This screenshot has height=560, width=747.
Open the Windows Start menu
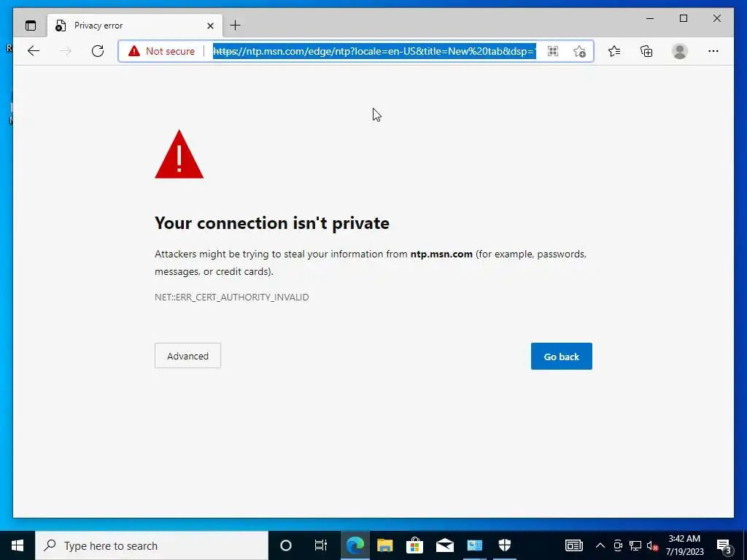(18, 545)
